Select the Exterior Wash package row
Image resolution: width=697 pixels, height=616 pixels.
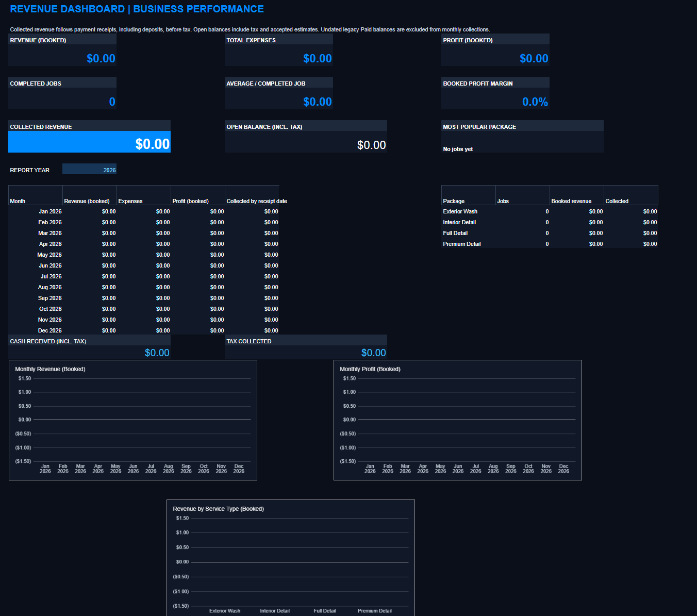click(550, 211)
